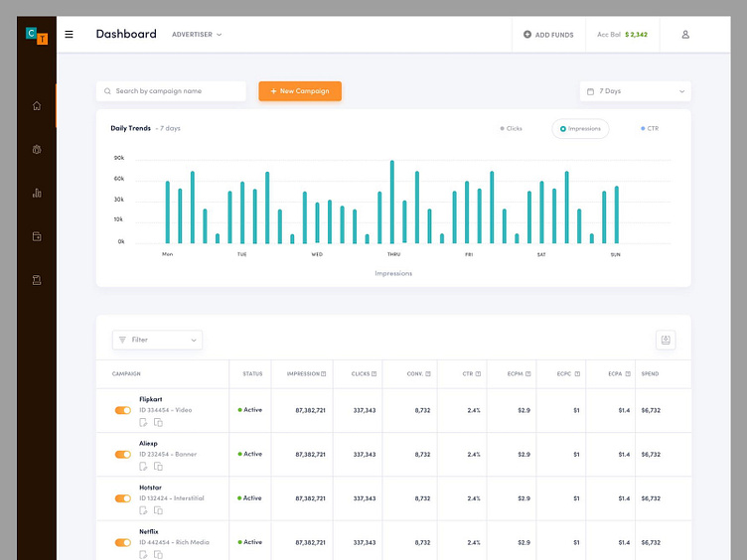The width and height of the screenshot is (747, 560).
Task: Expand the Advertiser dropdown
Action: click(197, 35)
